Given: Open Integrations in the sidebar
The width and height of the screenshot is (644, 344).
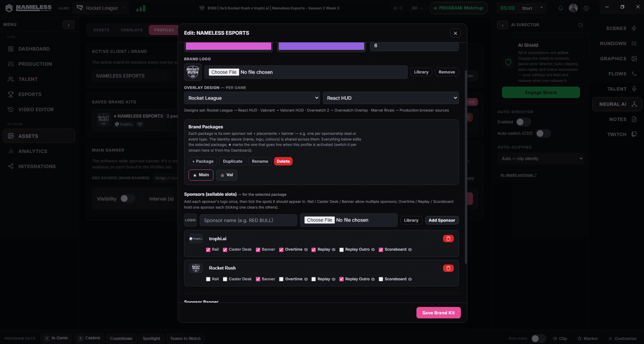Looking at the screenshot, I should pyautogui.click(x=39, y=166).
